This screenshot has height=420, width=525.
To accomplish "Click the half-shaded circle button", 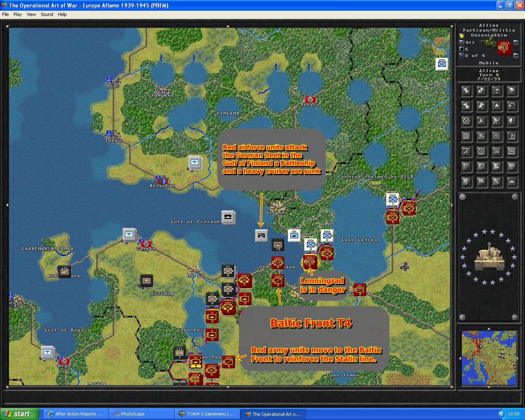I will [x=512, y=121].
